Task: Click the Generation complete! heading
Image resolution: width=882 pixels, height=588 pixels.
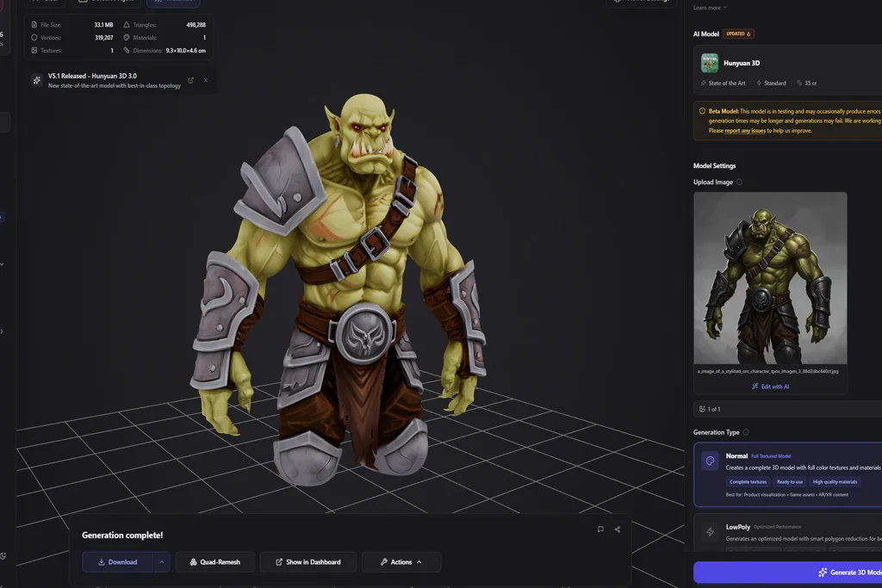Action: coord(122,535)
